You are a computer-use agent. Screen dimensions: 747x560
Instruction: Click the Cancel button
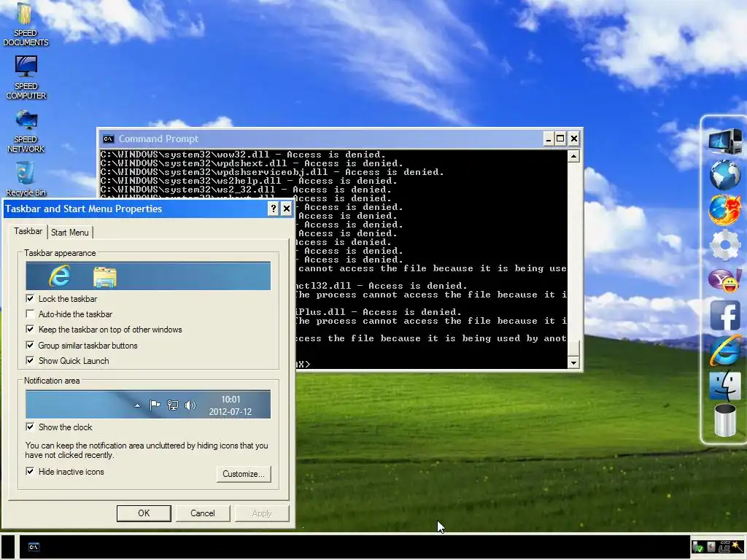[x=203, y=513]
